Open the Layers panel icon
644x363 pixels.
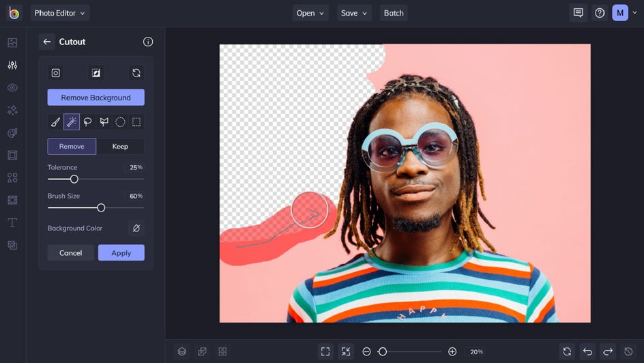pos(182,351)
